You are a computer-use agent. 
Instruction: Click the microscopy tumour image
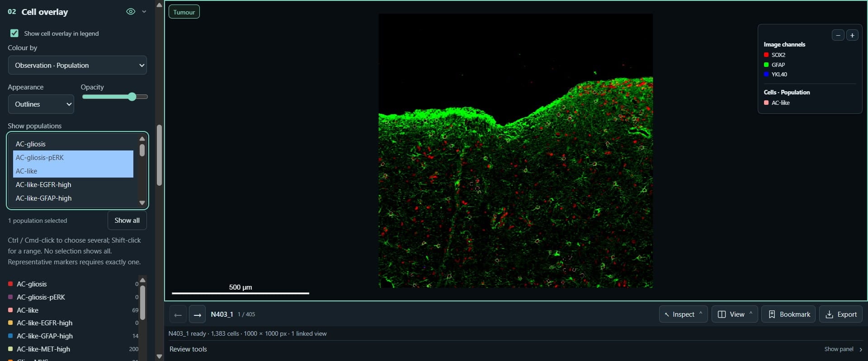click(515, 150)
